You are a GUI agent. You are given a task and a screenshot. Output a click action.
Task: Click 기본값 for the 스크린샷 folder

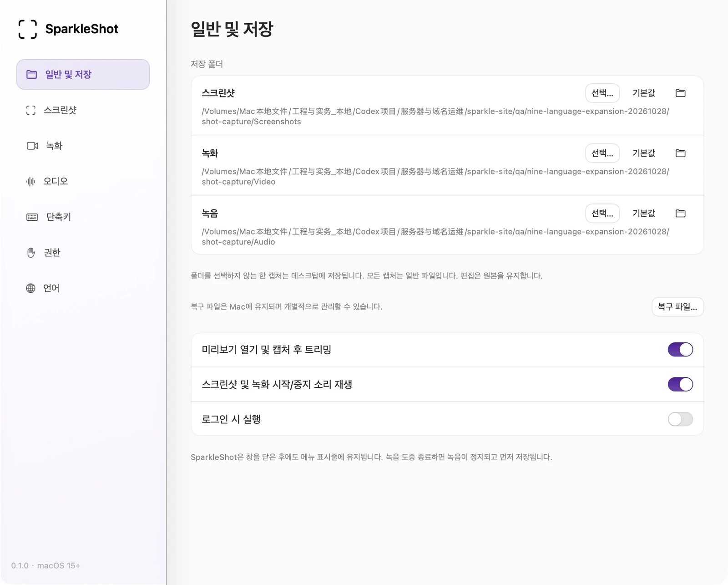coord(643,93)
